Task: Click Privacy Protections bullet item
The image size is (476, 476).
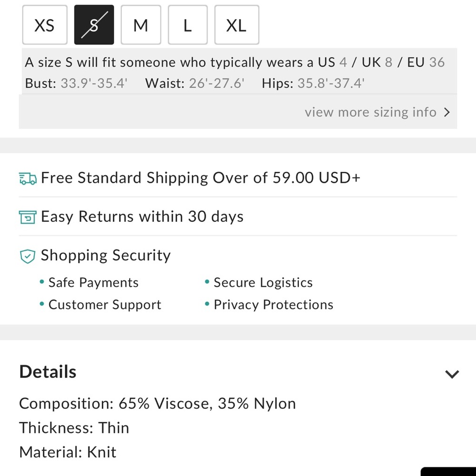Action: point(273,305)
